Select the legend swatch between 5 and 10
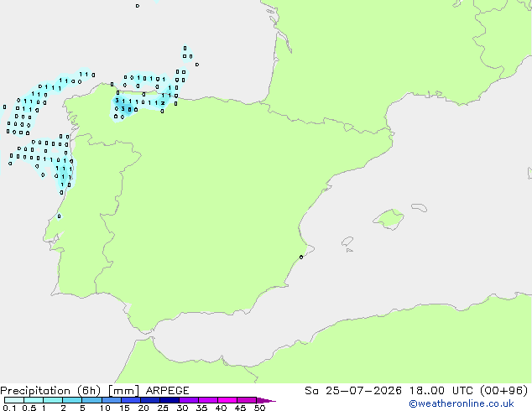 (91, 400)
